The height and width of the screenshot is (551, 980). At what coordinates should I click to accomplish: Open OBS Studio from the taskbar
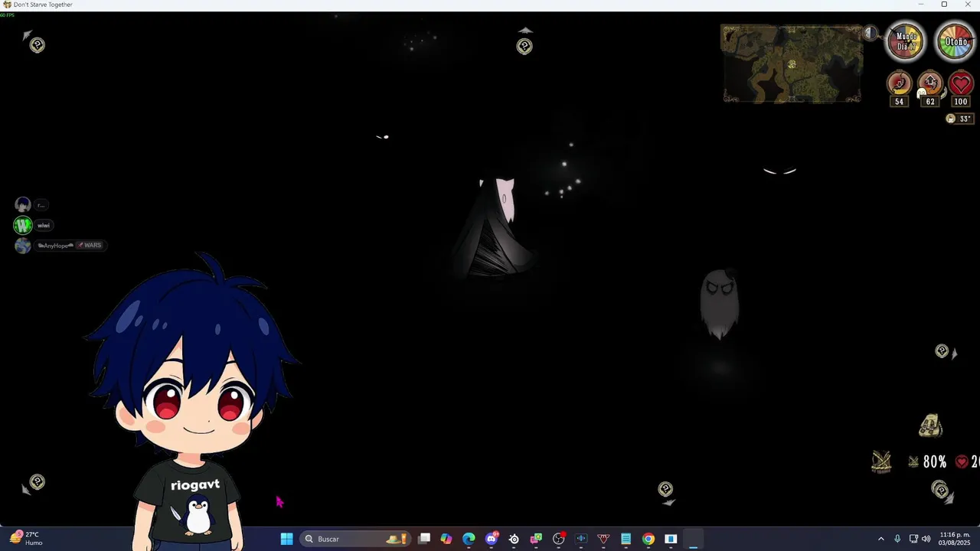[x=559, y=539]
